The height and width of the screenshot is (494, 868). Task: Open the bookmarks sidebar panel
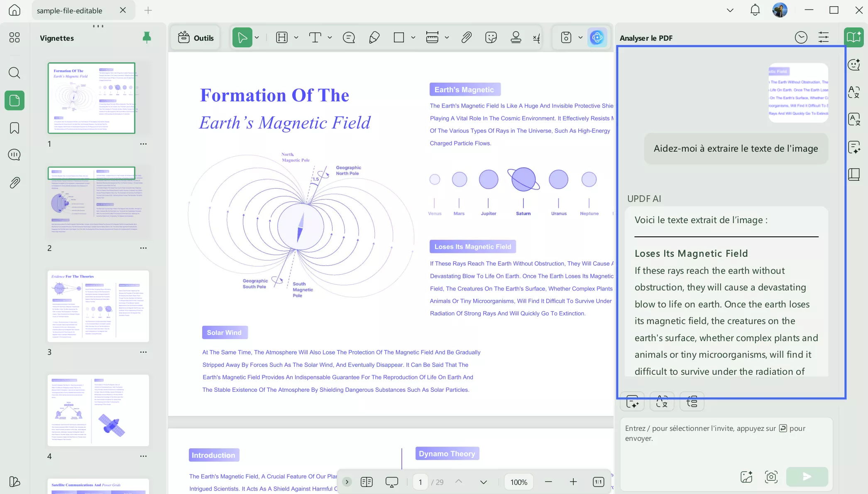[x=15, y=128]
